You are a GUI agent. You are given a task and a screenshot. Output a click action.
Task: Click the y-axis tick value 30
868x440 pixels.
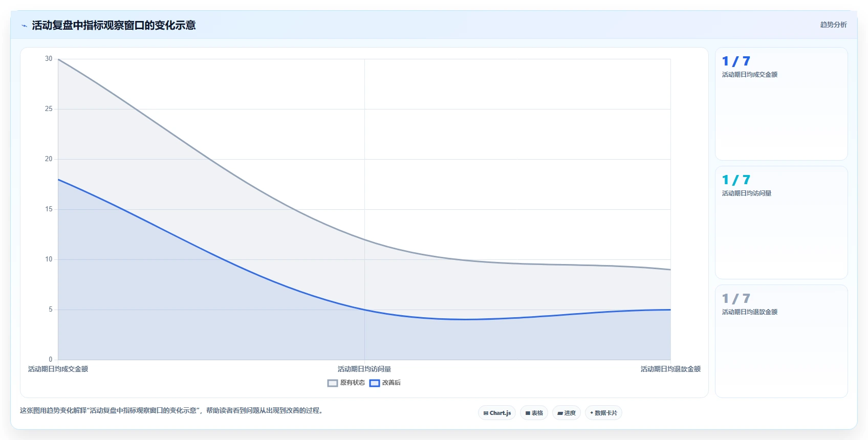click(x=49, y=59)
